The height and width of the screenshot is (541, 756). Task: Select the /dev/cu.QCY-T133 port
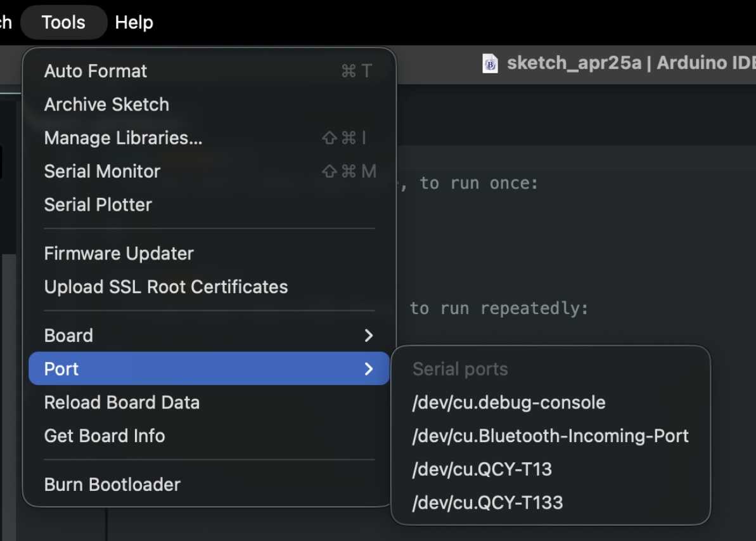coord(550,502)
